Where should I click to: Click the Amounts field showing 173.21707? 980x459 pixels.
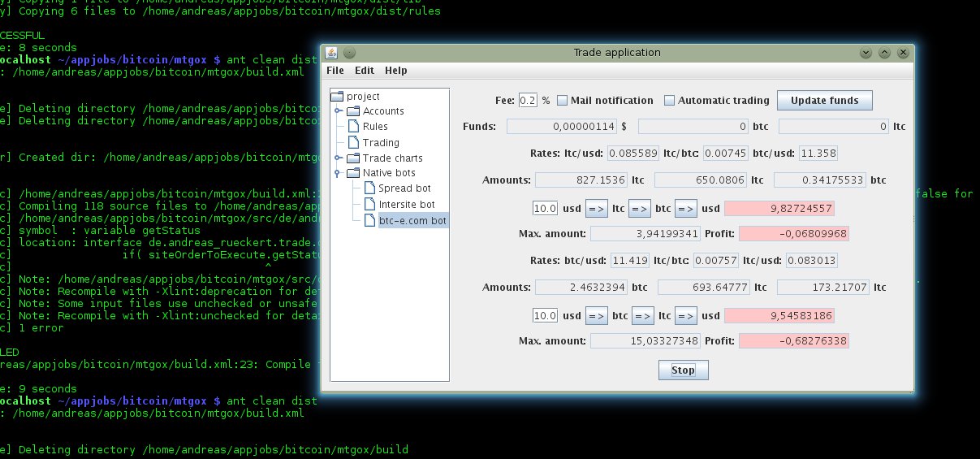click(823, 288)
